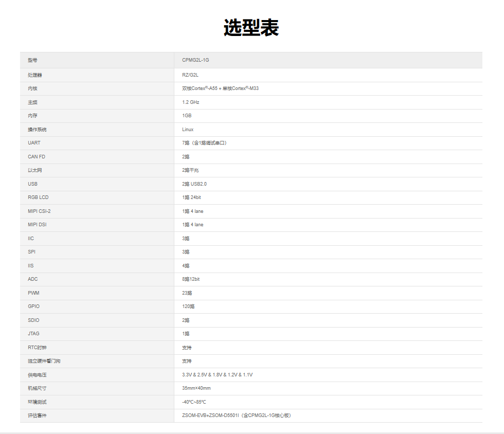
Task: Click the 1GB memory value
Action: (x=187, y=116)
